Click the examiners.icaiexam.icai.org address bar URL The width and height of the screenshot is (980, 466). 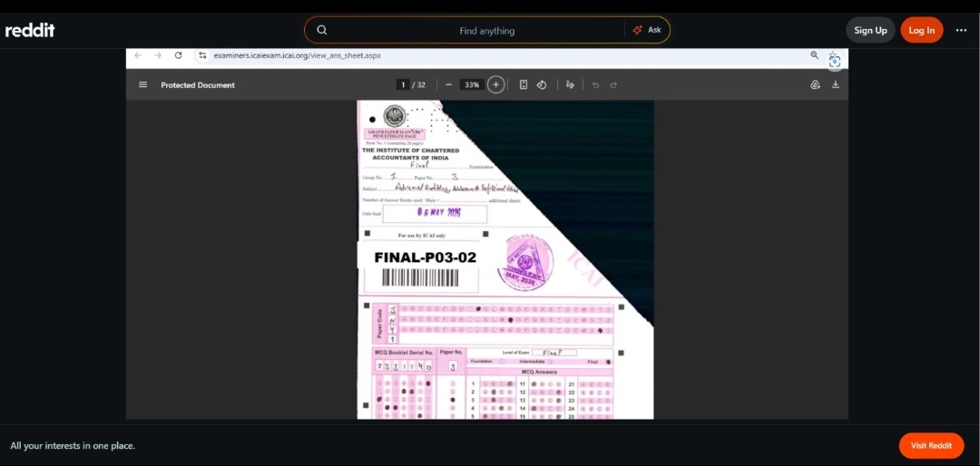(x=297, y=55)
